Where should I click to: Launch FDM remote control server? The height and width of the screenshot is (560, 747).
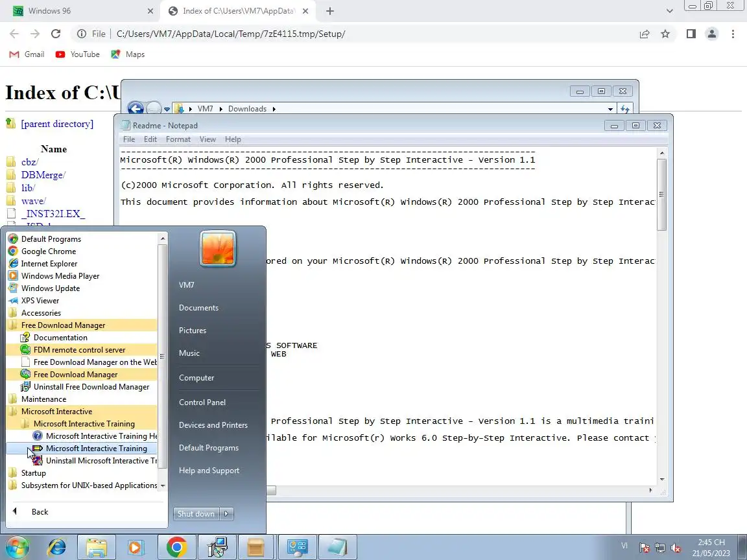coord(82,350)
